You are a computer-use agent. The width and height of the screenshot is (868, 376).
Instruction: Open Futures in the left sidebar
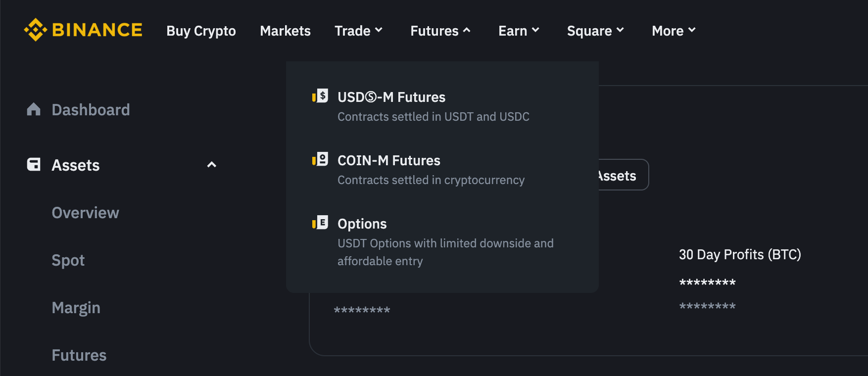click(79, 355)
